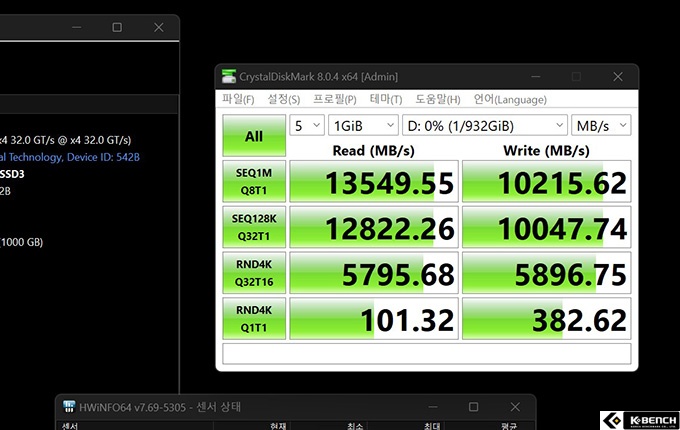Open the 도움말(H) menu
Screen dimensions: 680x430
click(438, 99)
